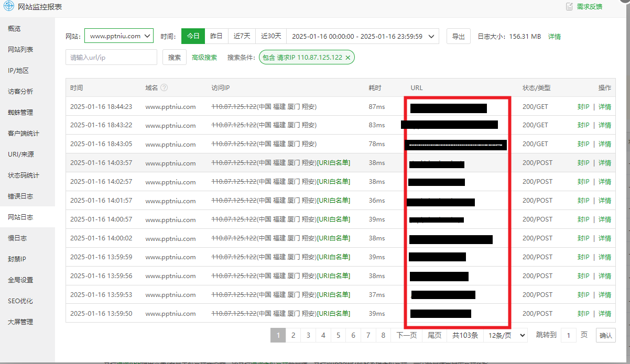Open 全局设置 in the sidebar
The image size is (630, 364).
pos(27,280)
